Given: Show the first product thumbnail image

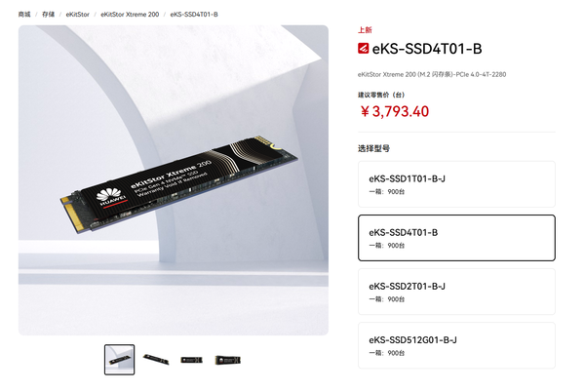Looking at the screenshot, I should tap(119, 360).
